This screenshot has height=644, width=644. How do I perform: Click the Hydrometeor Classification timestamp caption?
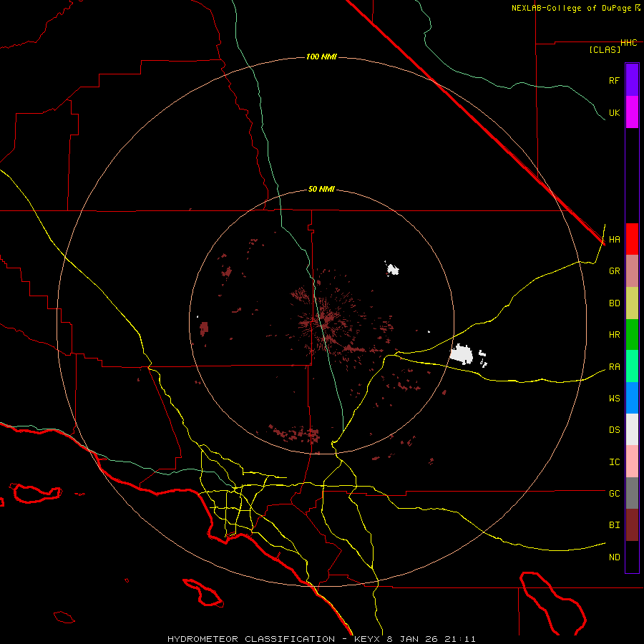(321, 638)
